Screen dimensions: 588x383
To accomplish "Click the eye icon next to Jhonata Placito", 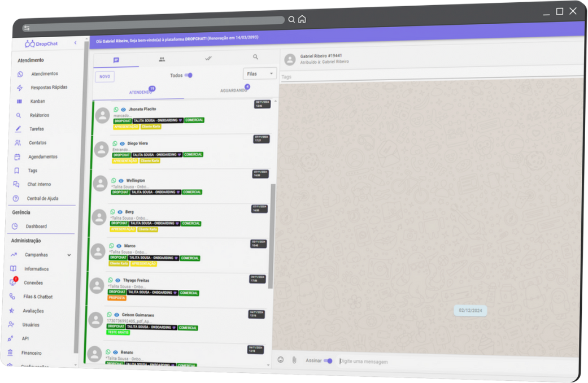I will point(123,109).
